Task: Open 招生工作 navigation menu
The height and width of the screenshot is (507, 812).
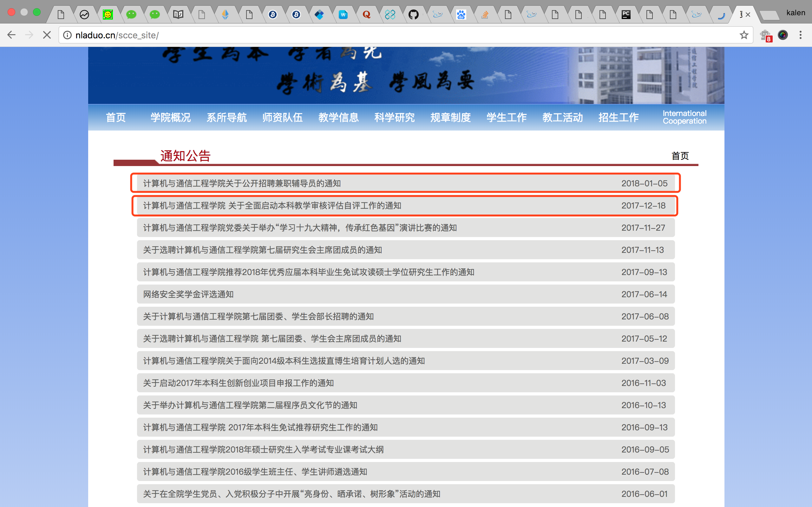Action: pos(618,117)
